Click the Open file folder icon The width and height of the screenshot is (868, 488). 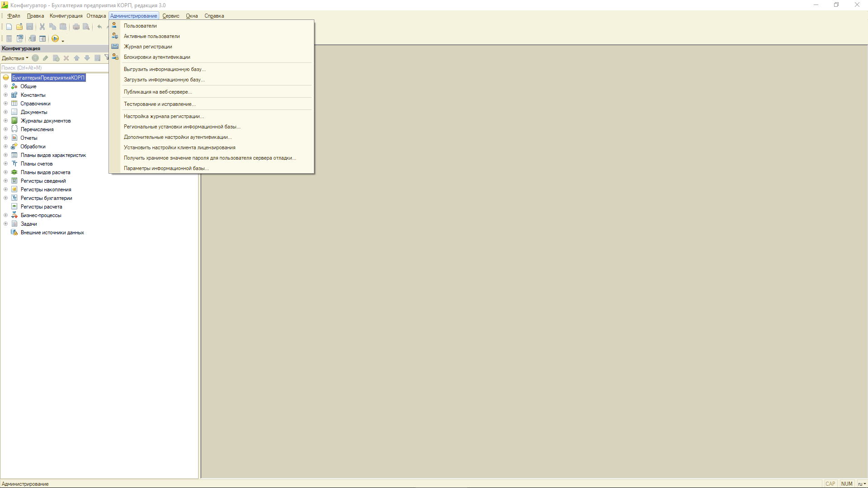(x=19, y=27)
